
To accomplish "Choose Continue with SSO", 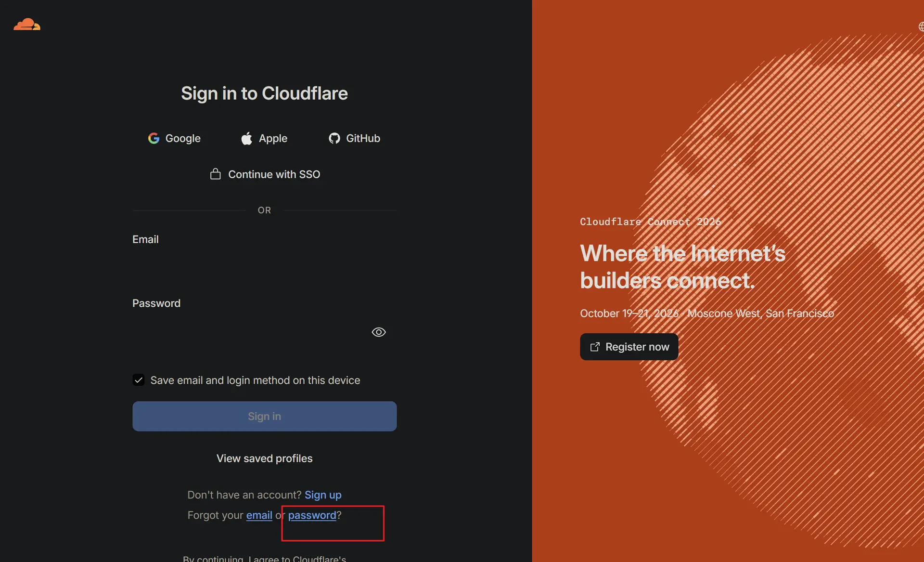I will [x=265, y=174].
